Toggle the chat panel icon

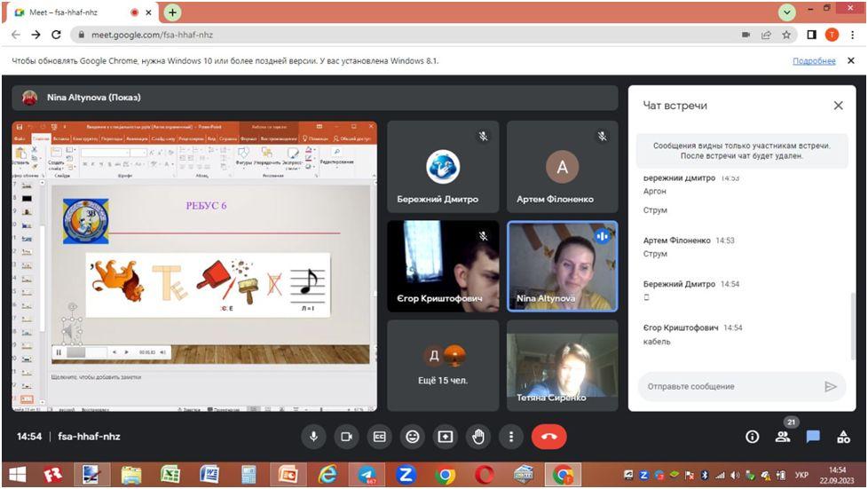813,437
